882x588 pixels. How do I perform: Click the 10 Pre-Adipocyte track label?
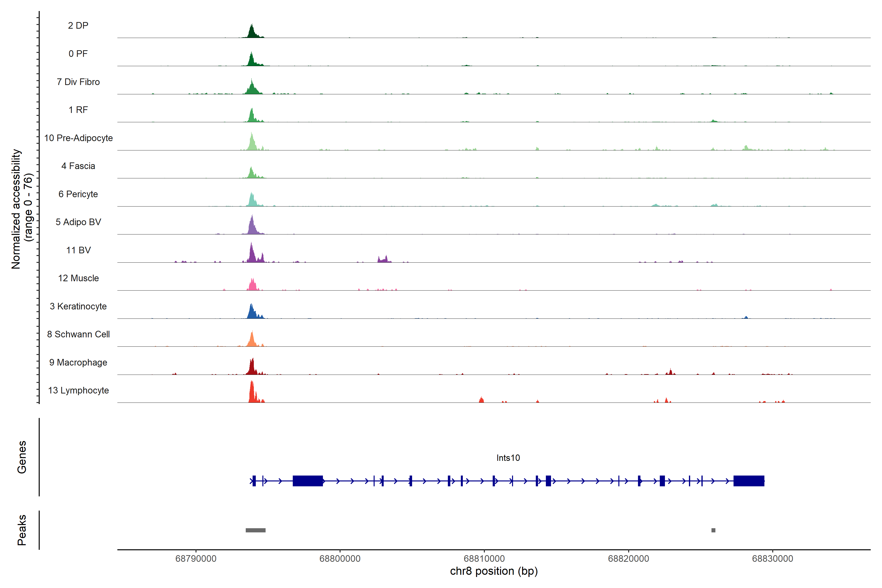(78, 138)
